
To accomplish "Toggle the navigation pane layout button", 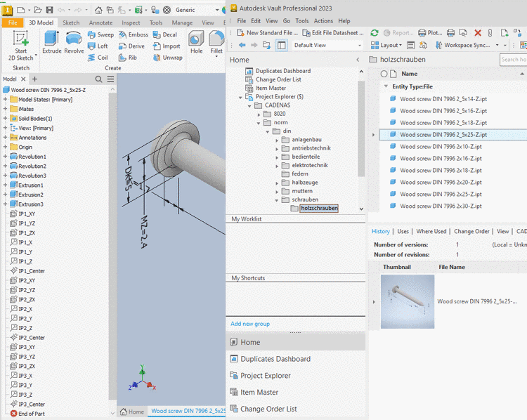I will coord(281,45).
